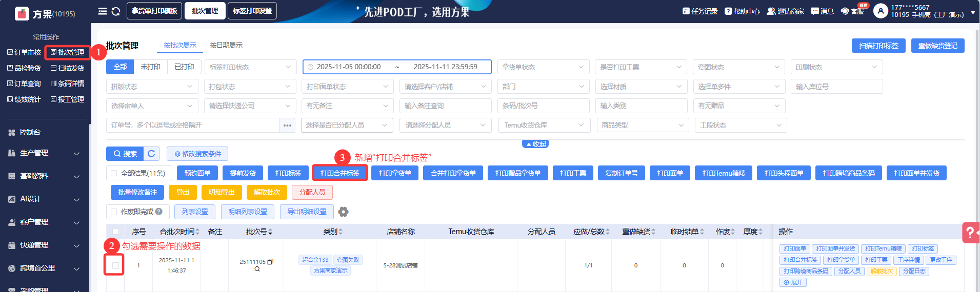Enable the 作废即完成 checkbox
Screen dimensions: 980x292
[x=114, y=212]
